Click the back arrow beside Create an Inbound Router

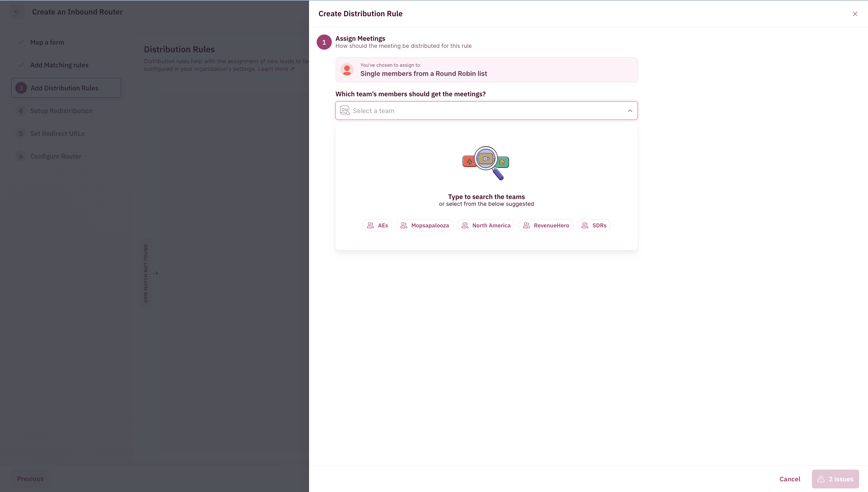point(17,12)
